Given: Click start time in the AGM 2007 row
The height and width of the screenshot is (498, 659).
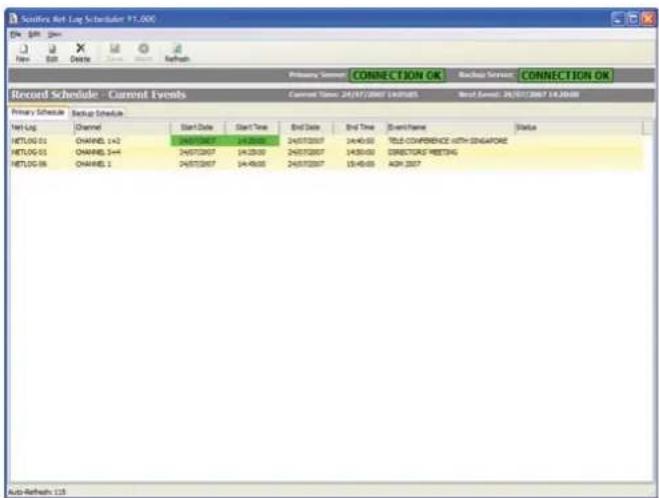Looking at the screenshot, I should tap(252, 164).
